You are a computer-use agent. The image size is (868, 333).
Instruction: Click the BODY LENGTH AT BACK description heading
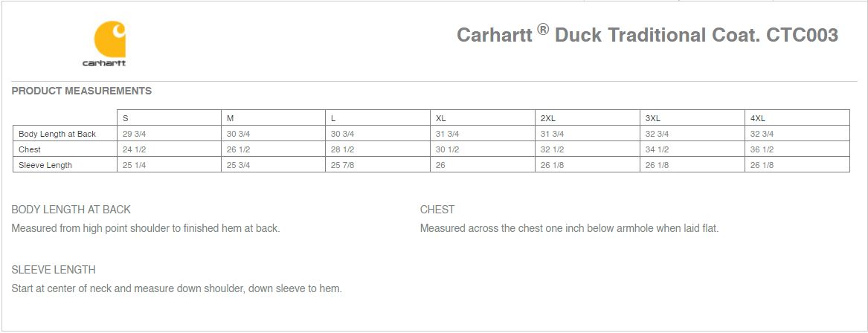coord(71,210)
